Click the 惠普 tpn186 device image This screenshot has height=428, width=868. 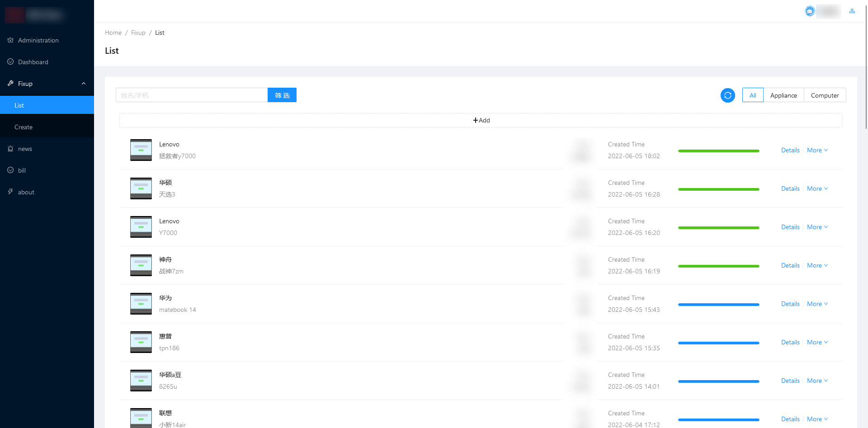[x=141, y=342]
